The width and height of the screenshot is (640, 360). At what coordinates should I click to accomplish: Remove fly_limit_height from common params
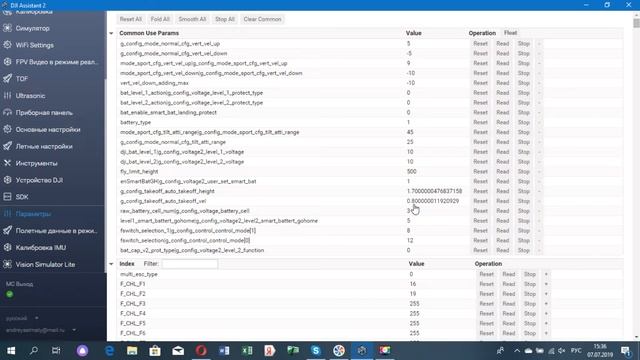point(539,171)
